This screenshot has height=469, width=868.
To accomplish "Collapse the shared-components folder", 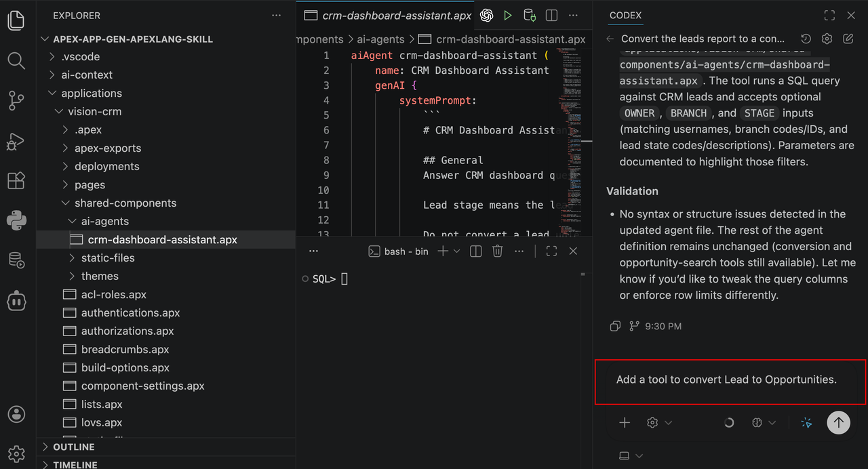I will click(x=125, y=203).
